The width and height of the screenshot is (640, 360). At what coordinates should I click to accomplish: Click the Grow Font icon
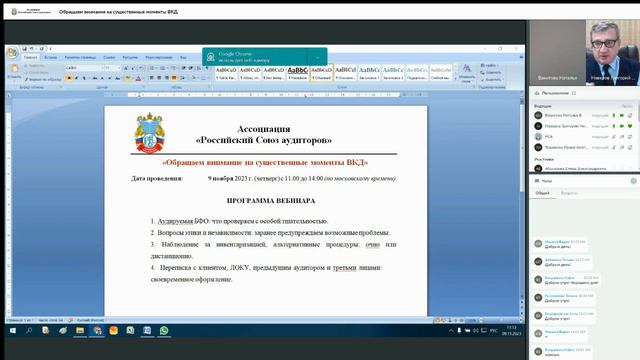tap(126, 68)
